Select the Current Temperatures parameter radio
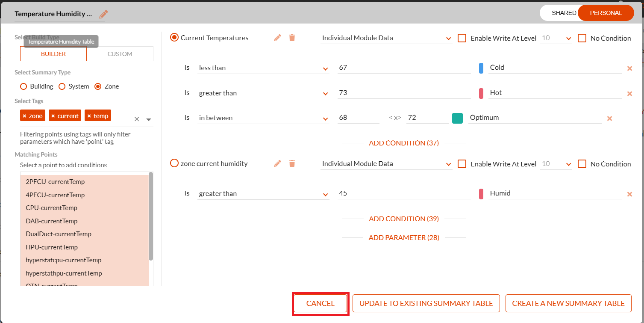Viewport: 644px width, 323px height. click(x=174, y=38)
